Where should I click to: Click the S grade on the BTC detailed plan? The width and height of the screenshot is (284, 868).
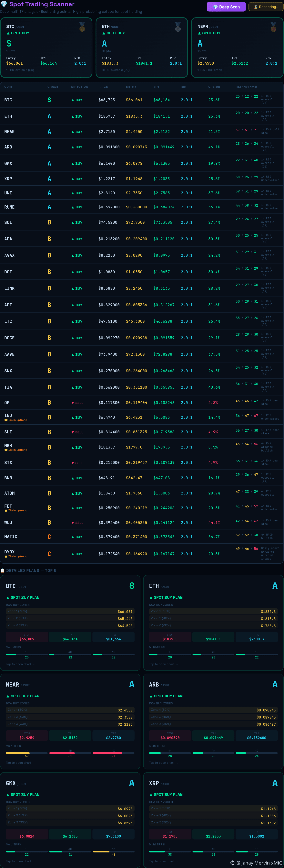[132, 586]
